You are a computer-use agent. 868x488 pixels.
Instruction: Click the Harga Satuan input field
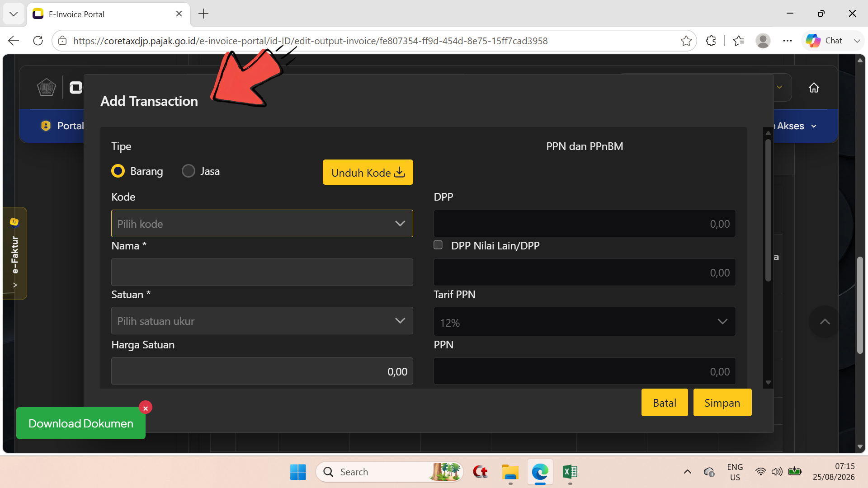pos(262,371)
